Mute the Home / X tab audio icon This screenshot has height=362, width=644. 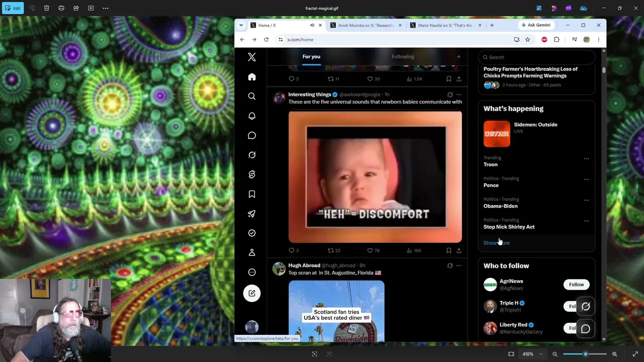pyautogui.click(x=312, y=25)
